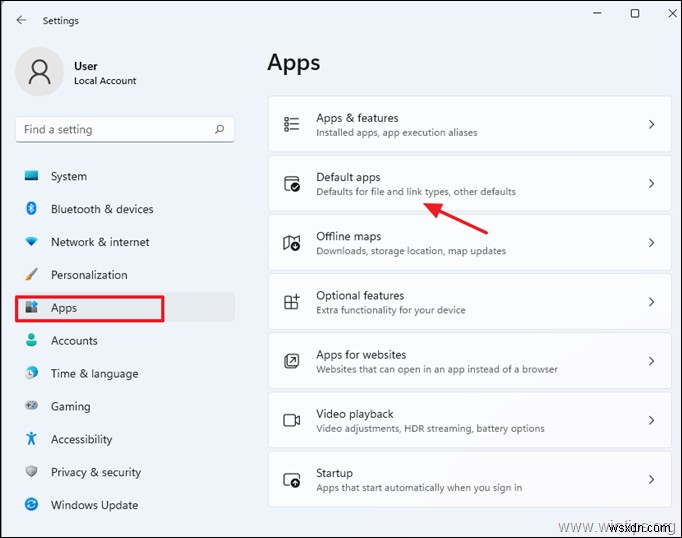This screenshot has height=538, width=682.
Task: Maximize the Settings window
Action: tap(635, 13)
